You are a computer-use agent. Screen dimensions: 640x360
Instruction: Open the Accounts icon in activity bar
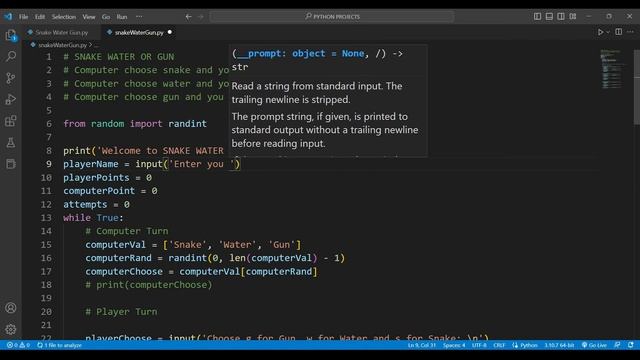tap(11, 308)
